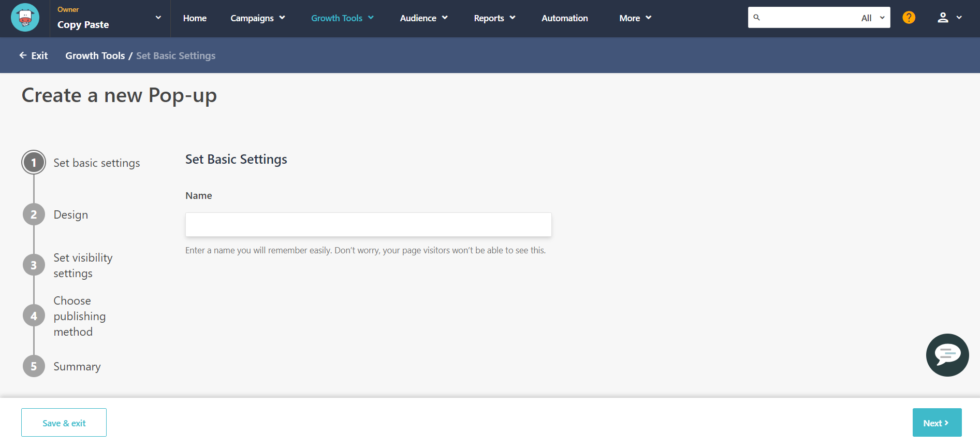Click the Set visibility settings step label
The height and width of the screenshot is (445, 980).
[83, 265]
